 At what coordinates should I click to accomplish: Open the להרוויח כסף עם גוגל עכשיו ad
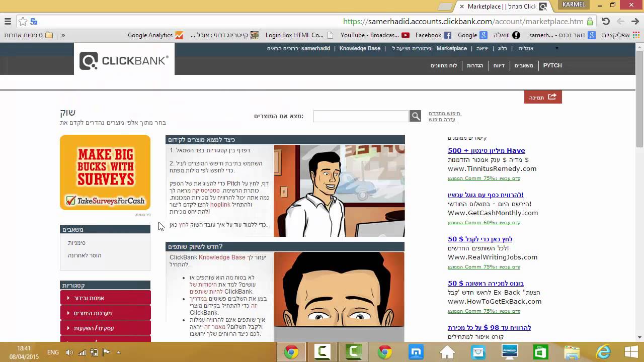(486, 195)
